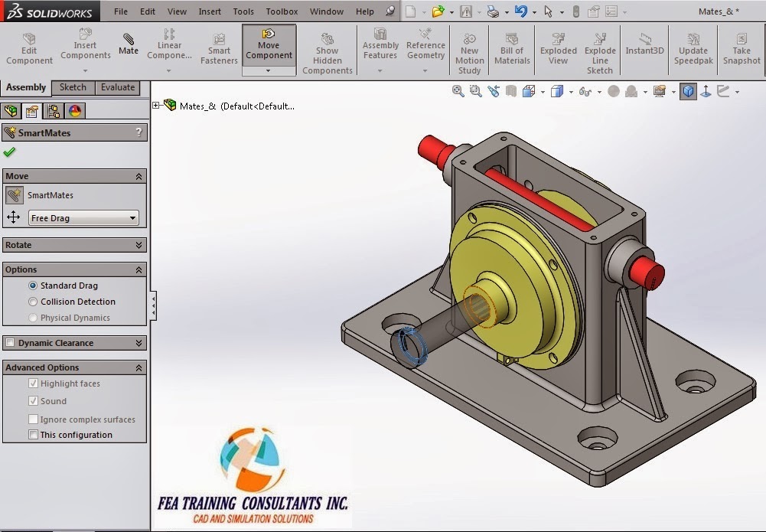Confirm with the green OK checkmark
Screen dimensions: 766x532
click(x=9, y=152)
